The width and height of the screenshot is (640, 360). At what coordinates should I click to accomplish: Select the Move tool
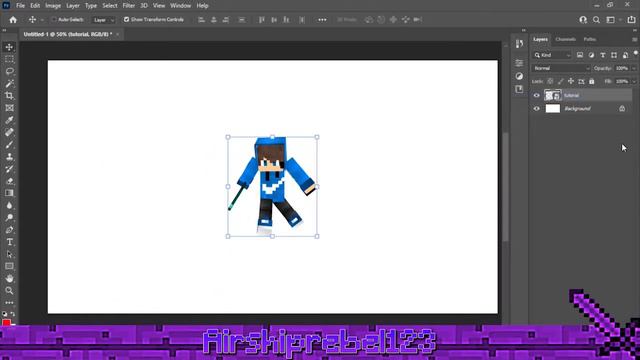coord(9,47)
